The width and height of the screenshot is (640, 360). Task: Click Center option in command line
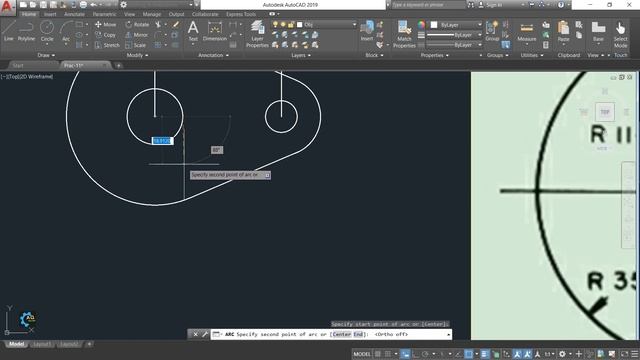(342, 334)
